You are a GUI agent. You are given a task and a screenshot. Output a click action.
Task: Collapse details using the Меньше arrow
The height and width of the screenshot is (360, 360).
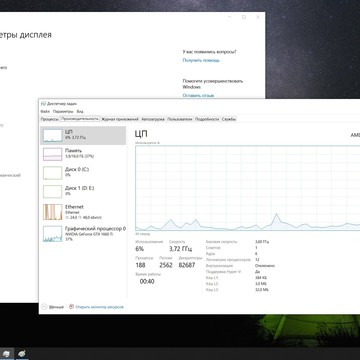pyautogui.click(x=44, y=307)
